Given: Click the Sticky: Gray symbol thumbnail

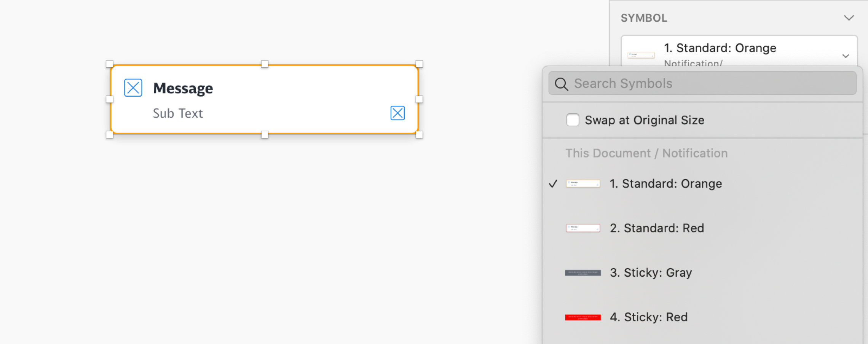Looking at the screenshot, I should point(583,273).
